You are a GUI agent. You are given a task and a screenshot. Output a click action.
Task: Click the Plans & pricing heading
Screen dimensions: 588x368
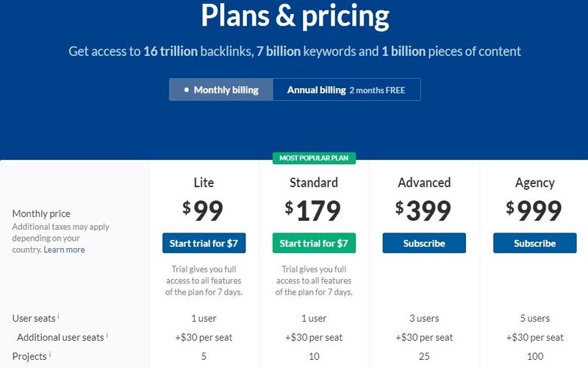click(295, 16)
